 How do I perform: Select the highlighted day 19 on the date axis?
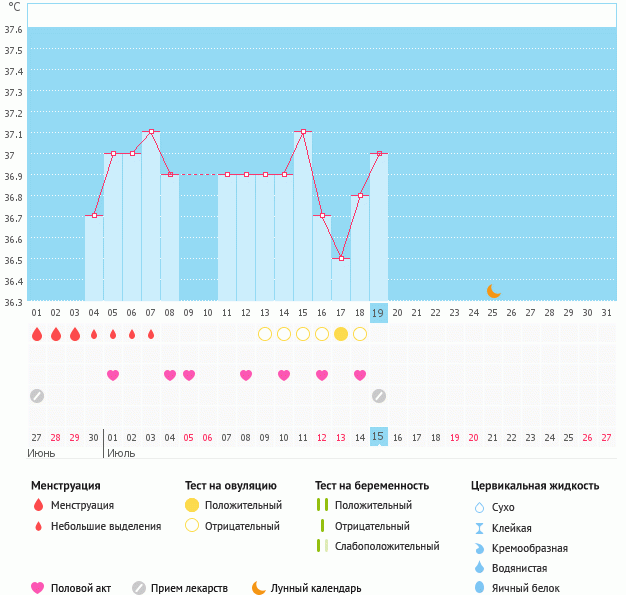tap(379, 313)
